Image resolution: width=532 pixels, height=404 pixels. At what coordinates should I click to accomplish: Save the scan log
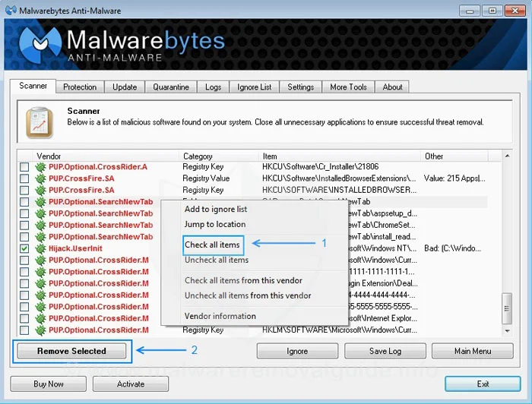tap(385, 351)
